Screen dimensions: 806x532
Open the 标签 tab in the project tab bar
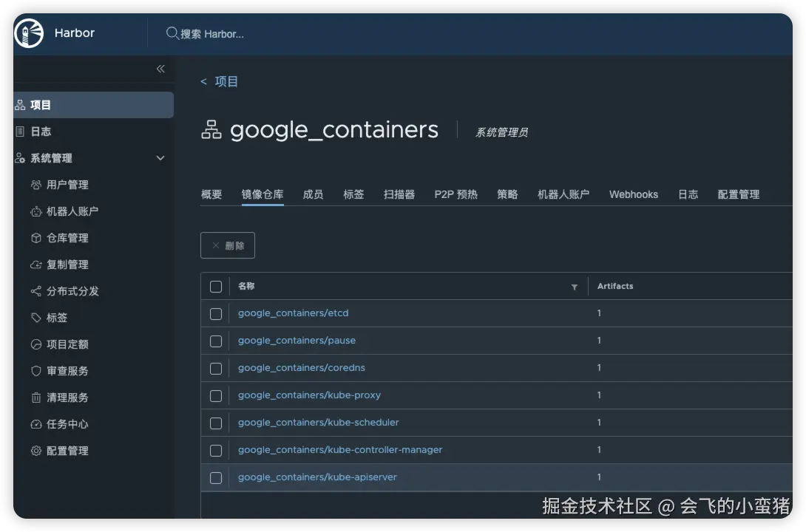353,194
